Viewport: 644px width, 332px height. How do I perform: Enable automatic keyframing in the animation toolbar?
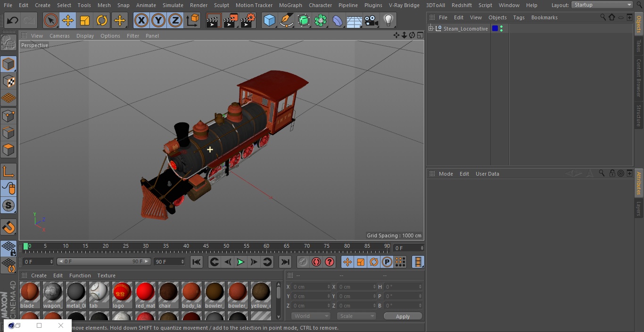(316, 262)
